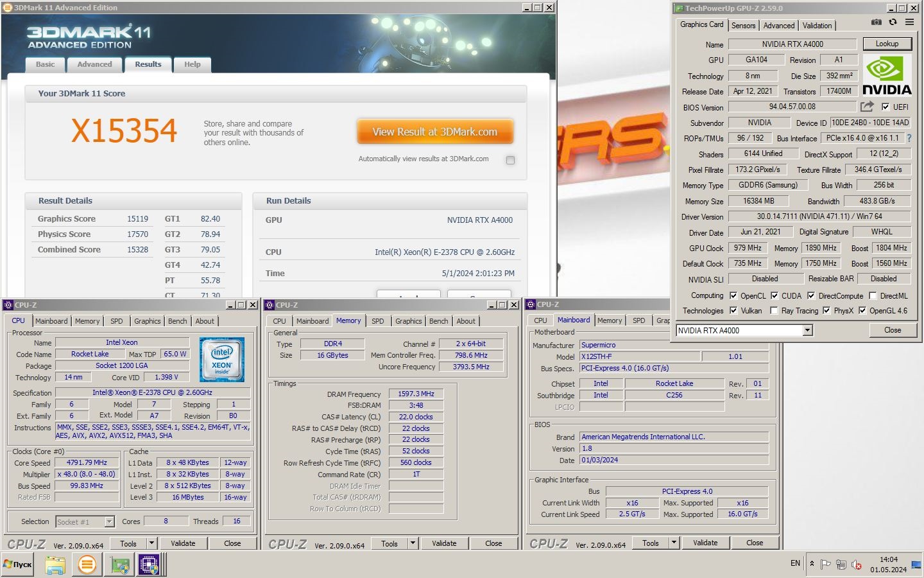Open the GPU selection dropdown NVIDIA RTX A4000

(808, 330)
